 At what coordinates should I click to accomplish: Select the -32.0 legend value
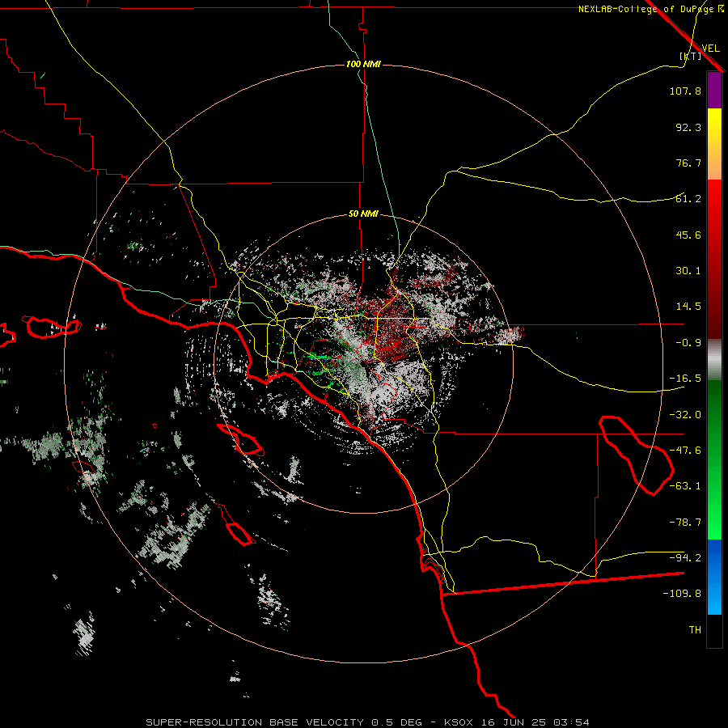685,415
